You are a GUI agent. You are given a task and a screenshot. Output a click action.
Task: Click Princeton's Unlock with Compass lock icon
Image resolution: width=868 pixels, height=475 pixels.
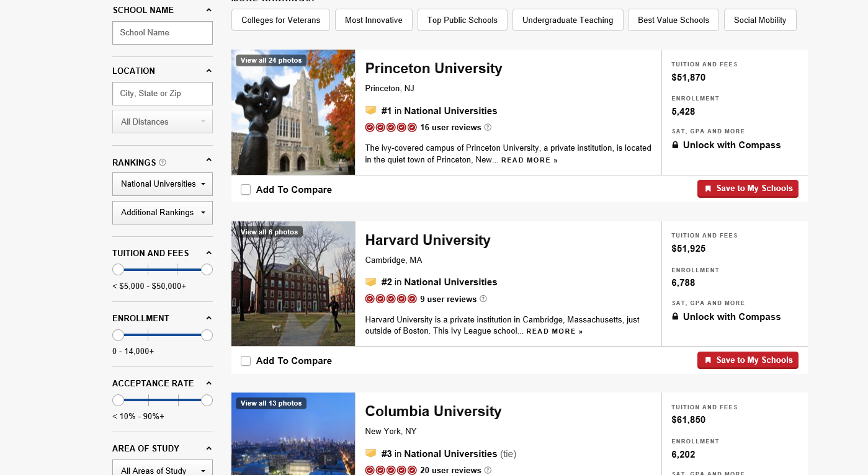click(675, 145)
